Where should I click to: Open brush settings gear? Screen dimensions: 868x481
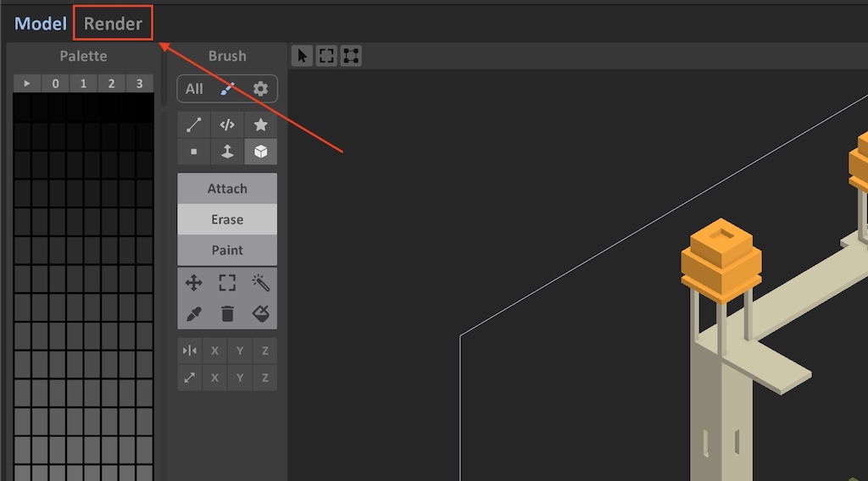pos(260,89)
